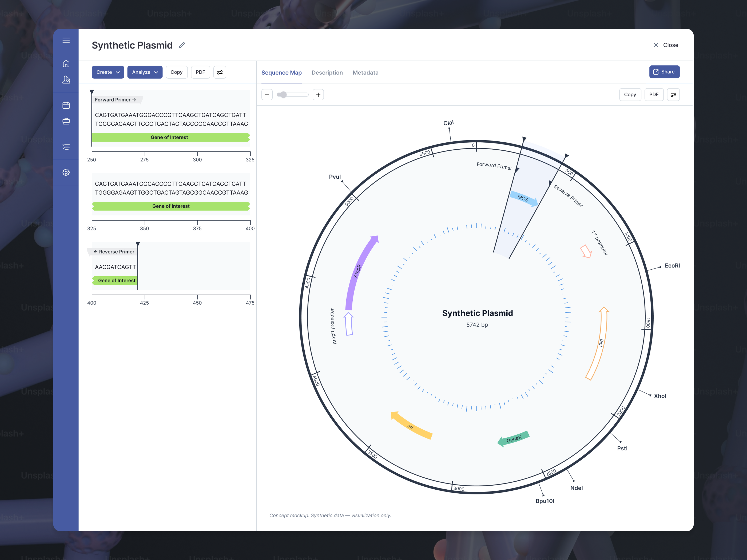Click the PvuI restriction site label

point(335,177)
